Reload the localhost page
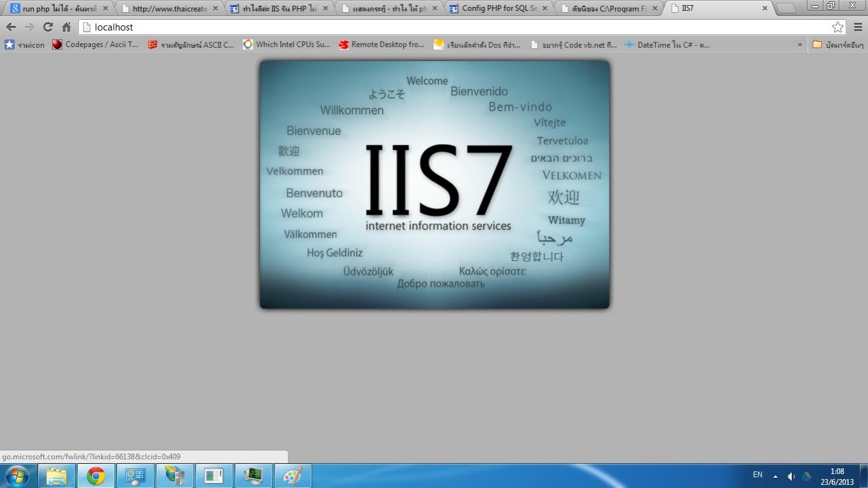868x488 pixels. 48,27
